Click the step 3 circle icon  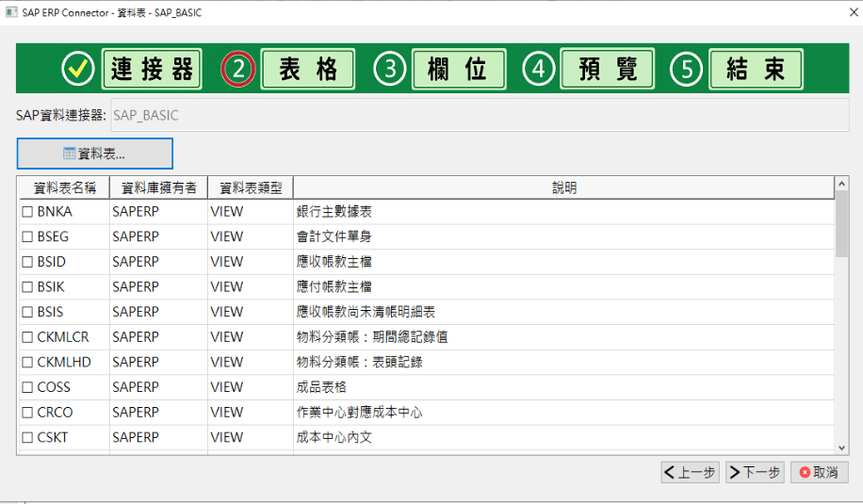coord(390,69)
